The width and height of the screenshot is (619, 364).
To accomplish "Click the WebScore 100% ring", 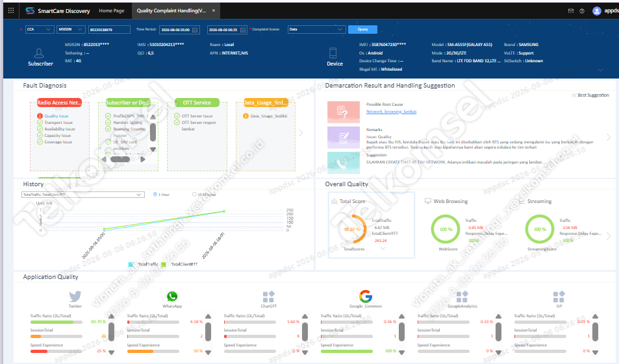I will [446, 229].
